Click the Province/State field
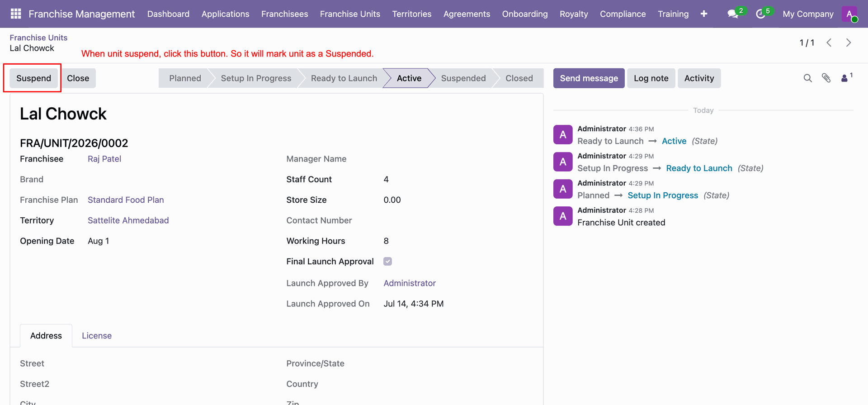Screen dimensions: 868x405 459,364
